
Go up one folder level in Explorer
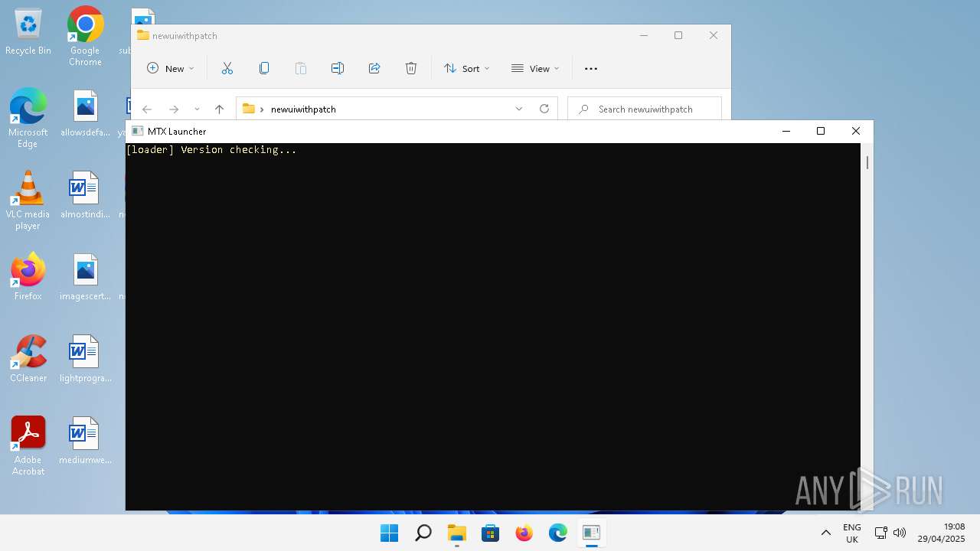click(219, 109)
